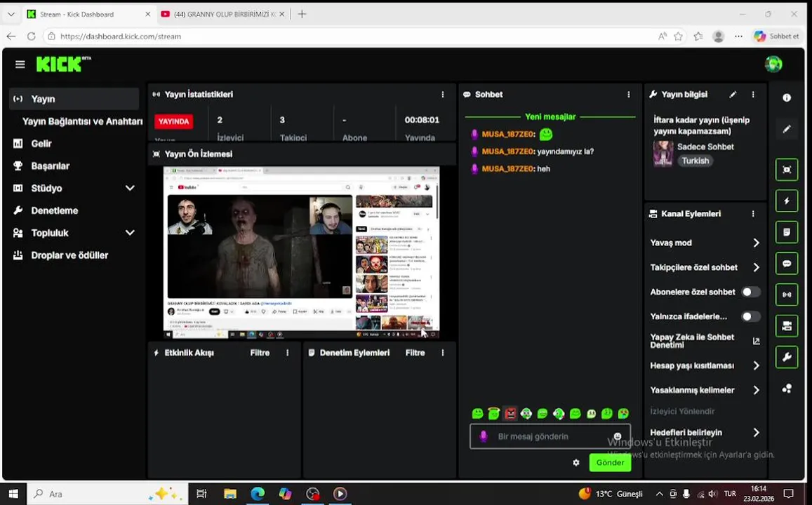Edit stream info with pencil in Yayın bilgisi

(733, 94)
